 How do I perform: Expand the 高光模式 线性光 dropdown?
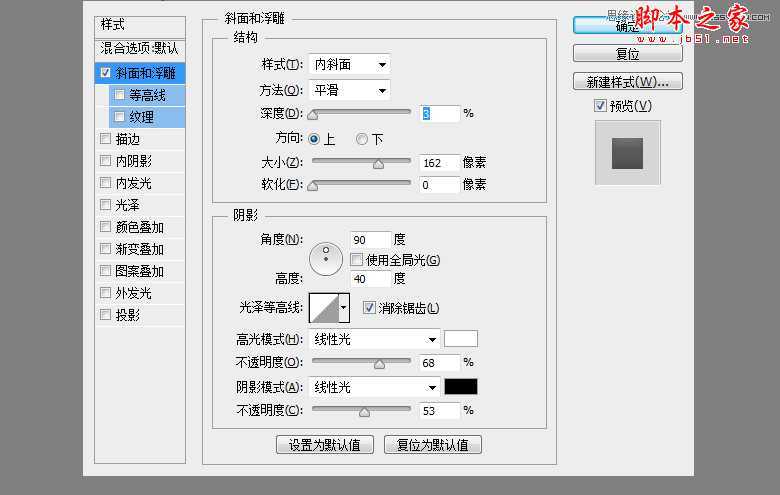point(374,339)
